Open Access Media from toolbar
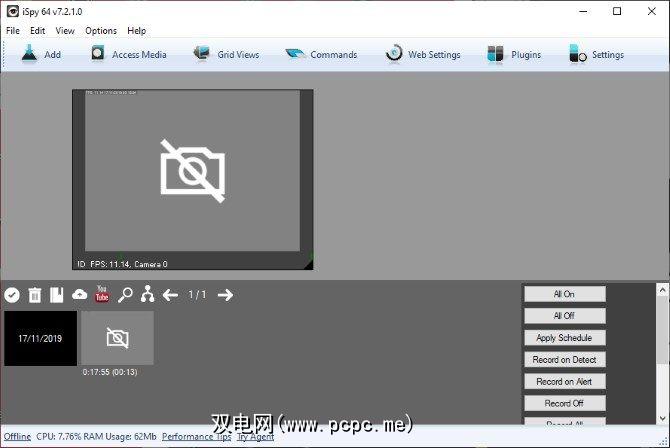The width and height of the screenshot is (670, 448). tap(129, 54)
